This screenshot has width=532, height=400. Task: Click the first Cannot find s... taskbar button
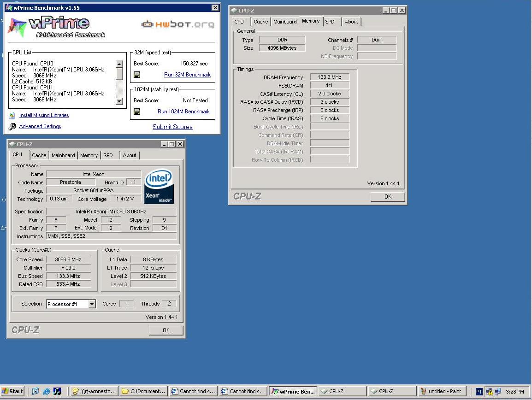[x=194, y=391]
